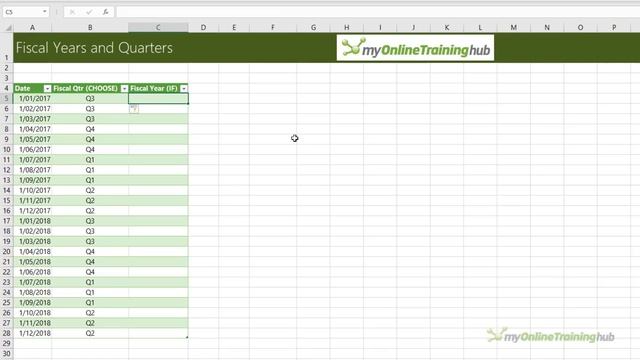Select column M header
Screen dimensions: 640x360
(513, 27)
